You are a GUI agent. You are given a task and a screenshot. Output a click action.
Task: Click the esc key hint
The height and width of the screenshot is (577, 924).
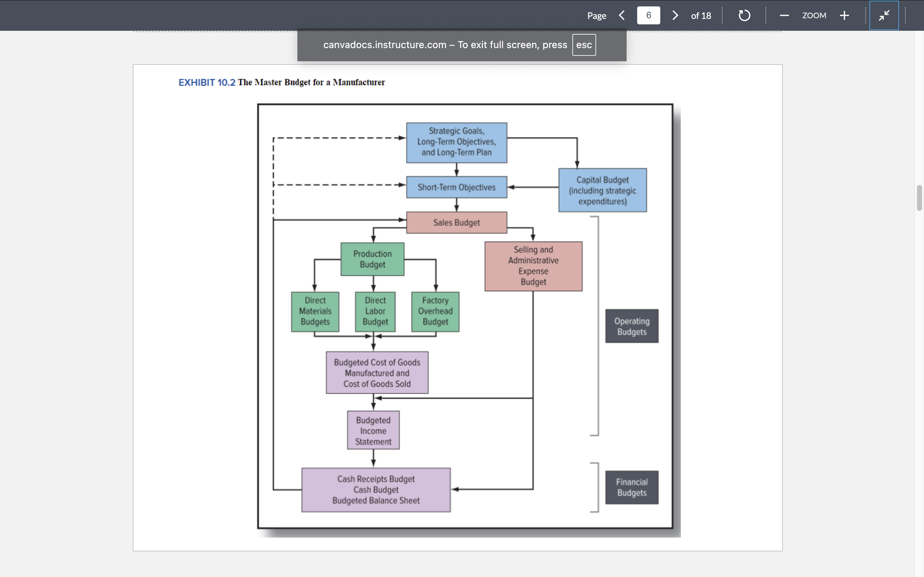584,45
